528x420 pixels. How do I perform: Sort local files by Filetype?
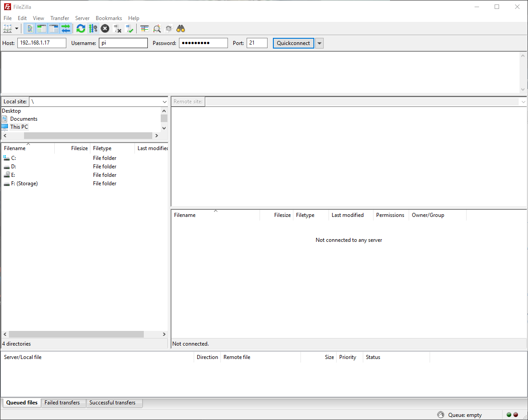click(113, 148)
